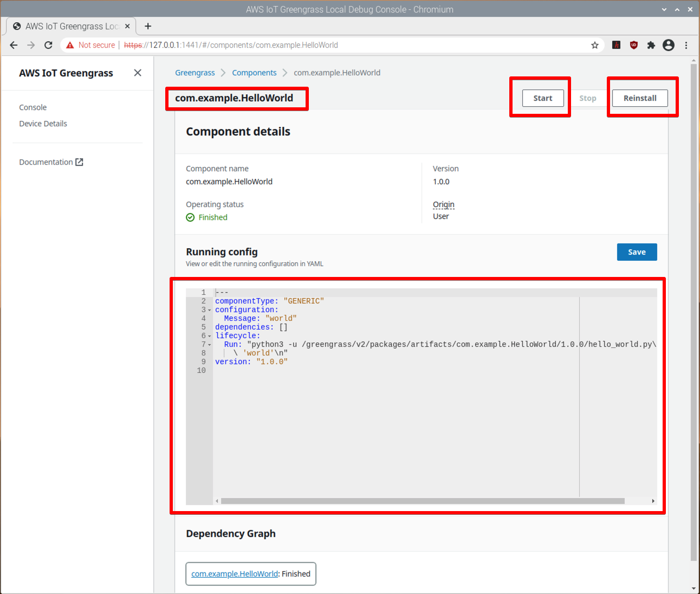This screenshot has height=594, width=700.
Task: Open Device Details from the sidebar
Action: pyautogui.click(x=43, y=123)
